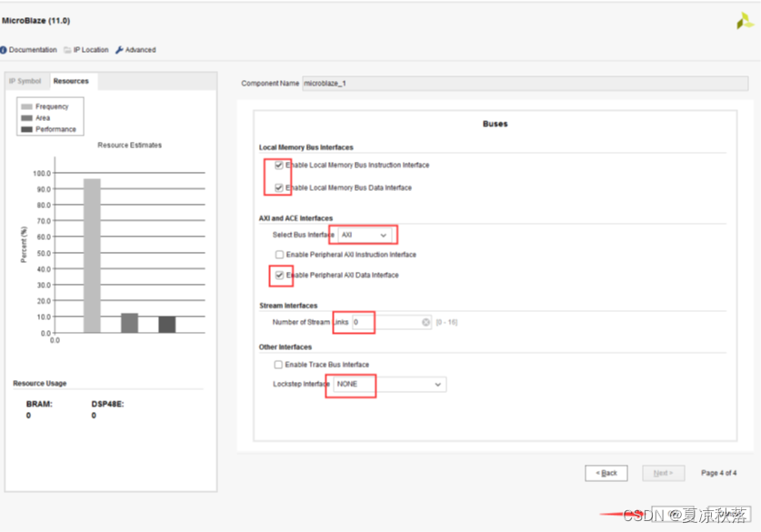
Task: Click the Advanced link text
Action: coord(141,50)
